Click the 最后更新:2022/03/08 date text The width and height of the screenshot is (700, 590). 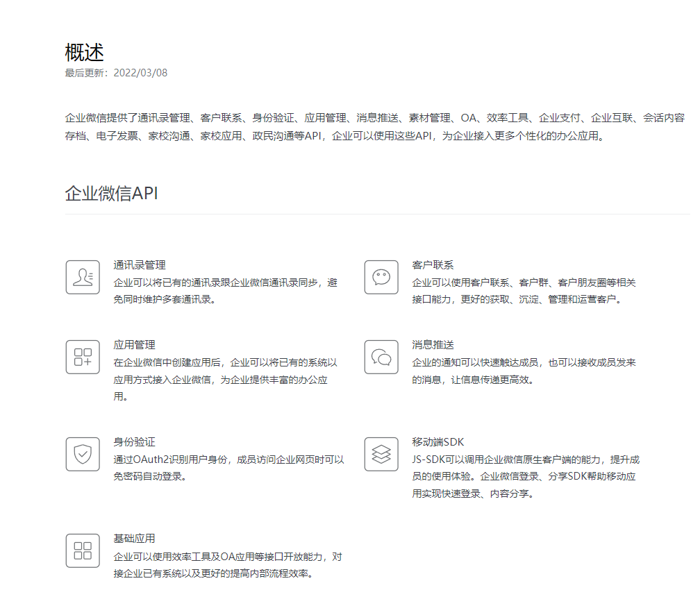(116, 73)
